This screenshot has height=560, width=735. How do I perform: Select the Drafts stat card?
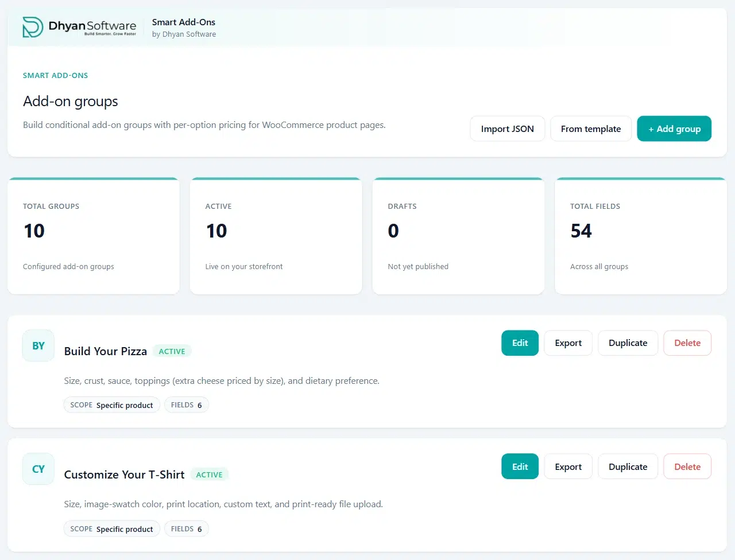458,236
